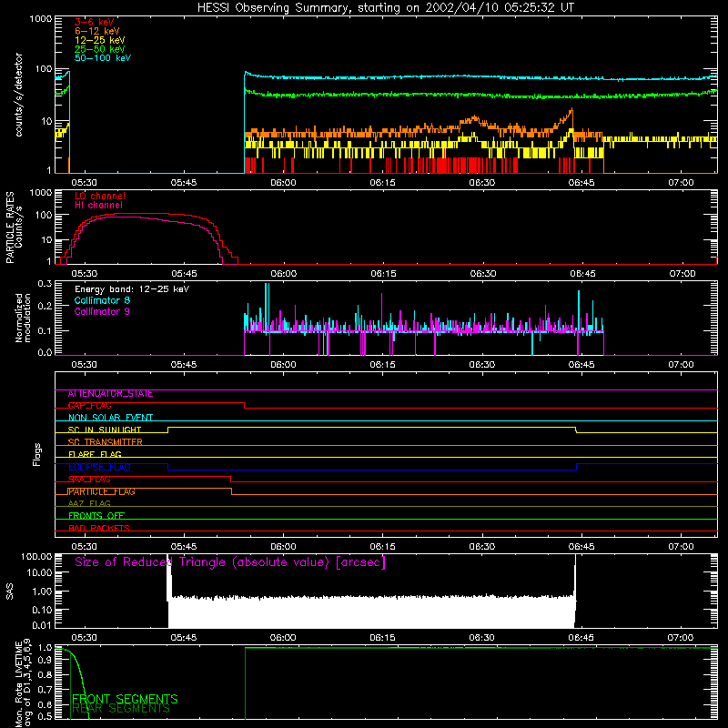728x728 pixels.
Task: Click the 06:30 tick label under the flags plot
Action: (x=482, y=547)
